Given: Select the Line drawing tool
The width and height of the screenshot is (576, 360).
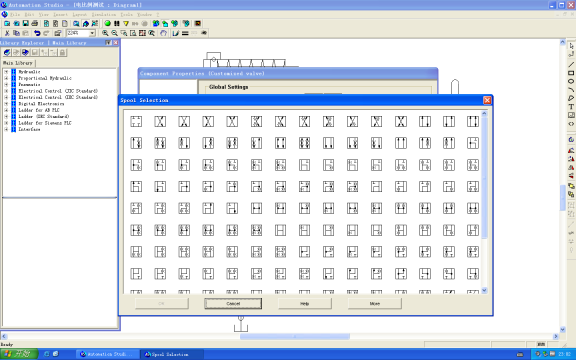Looking at the screenshot, I should (571, 64).
